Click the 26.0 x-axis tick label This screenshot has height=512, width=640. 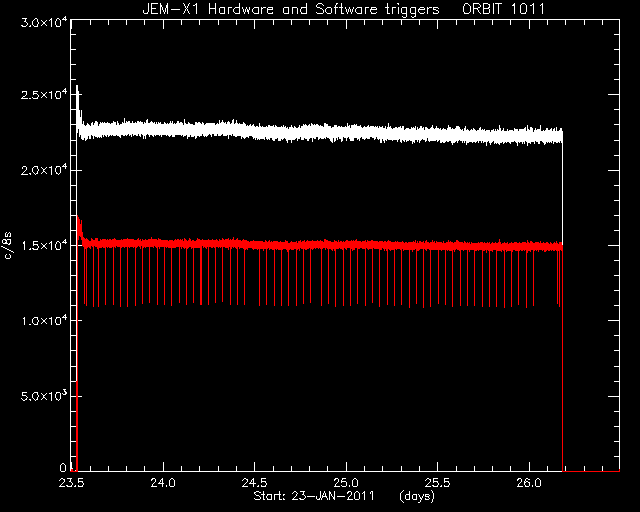(x=529, y=483)
